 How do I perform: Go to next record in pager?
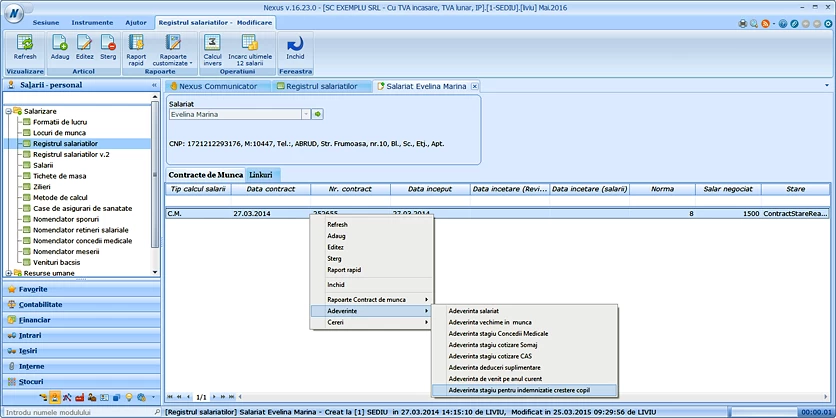point(214,397)
